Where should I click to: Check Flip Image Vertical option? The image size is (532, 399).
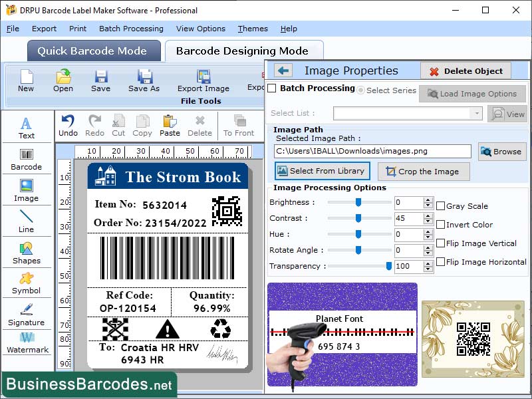point(440,243)
